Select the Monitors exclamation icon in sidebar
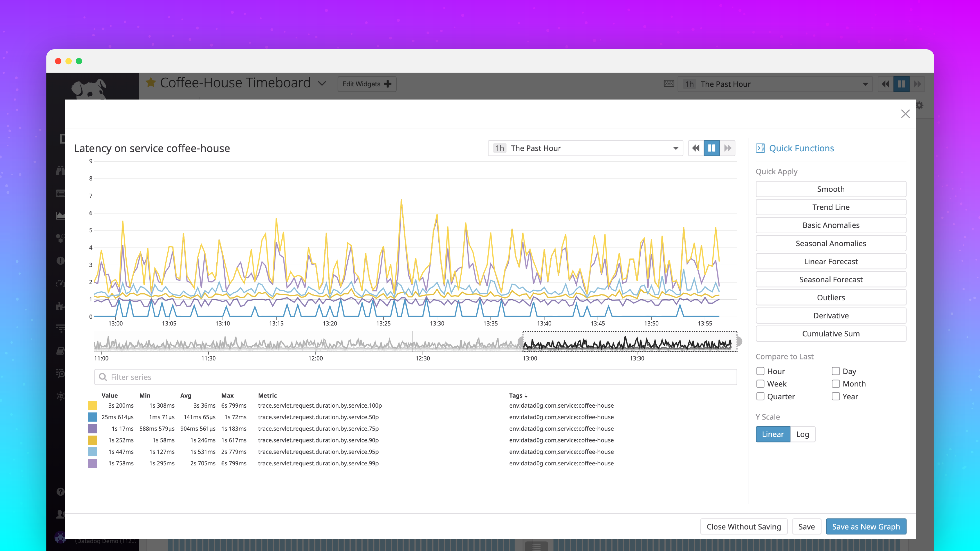 pyautogui.click(x=61, y=261)
